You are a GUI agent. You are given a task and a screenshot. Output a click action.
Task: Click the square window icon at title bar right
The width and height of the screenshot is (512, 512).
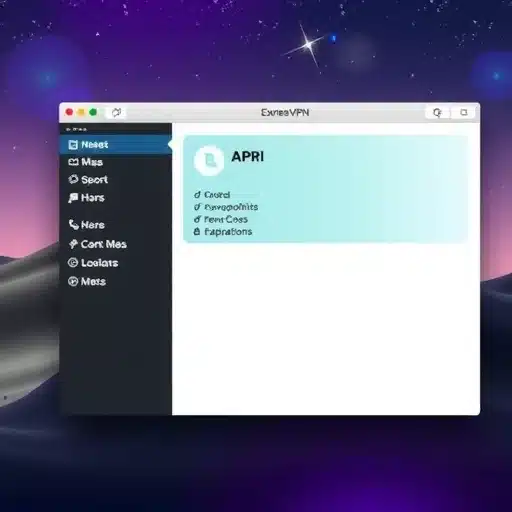(x=464, y=112)
